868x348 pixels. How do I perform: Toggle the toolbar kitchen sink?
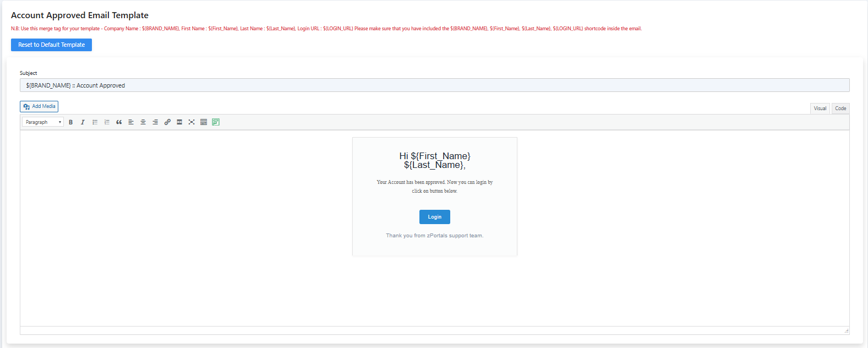click(x=204, y=122)
